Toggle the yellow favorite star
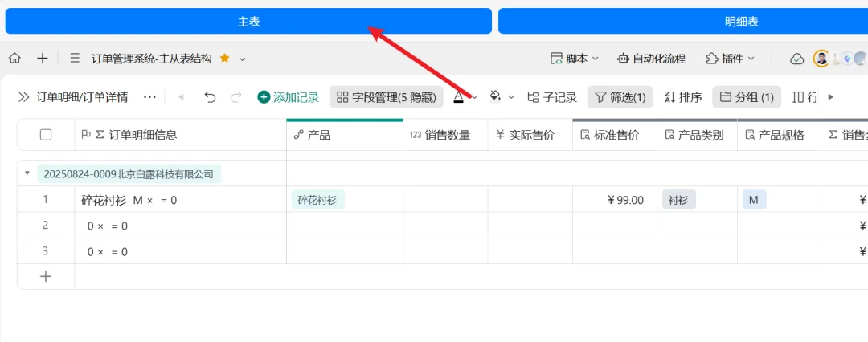 tap(224, 58)
